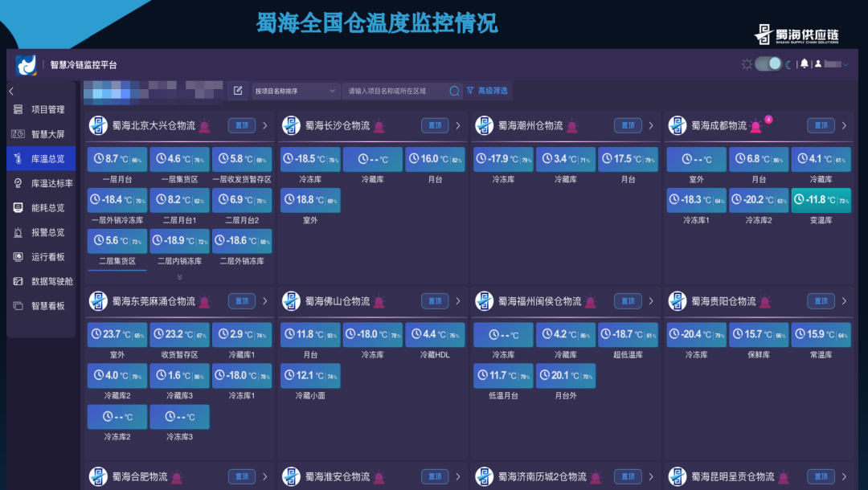Open 高级筛选 advanced filter
Screen dimensions: 868x490
pos(487,91)
